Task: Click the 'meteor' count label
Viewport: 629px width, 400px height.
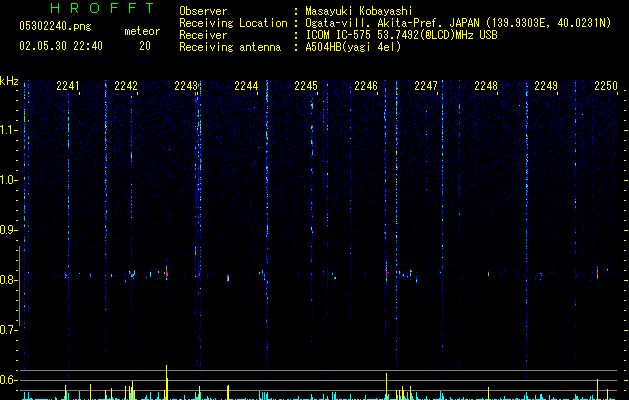Action: coord(142,31)
